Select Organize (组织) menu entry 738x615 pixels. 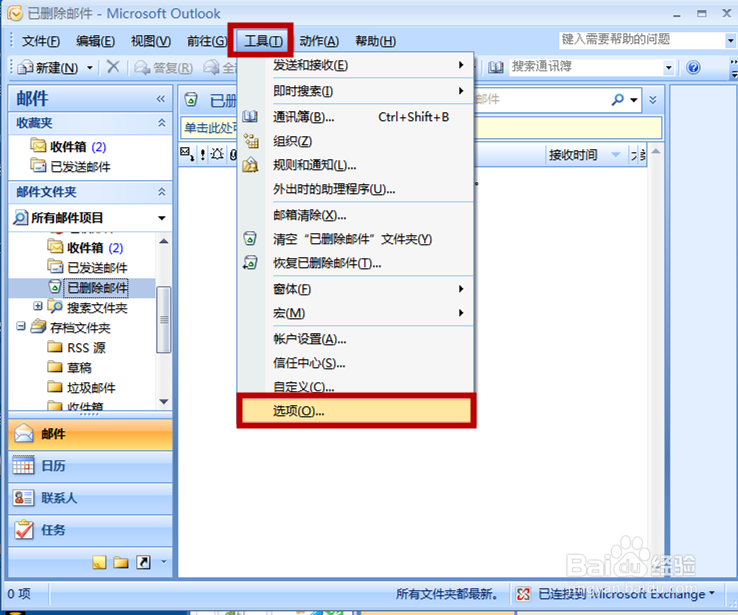(x=356, y=141)
